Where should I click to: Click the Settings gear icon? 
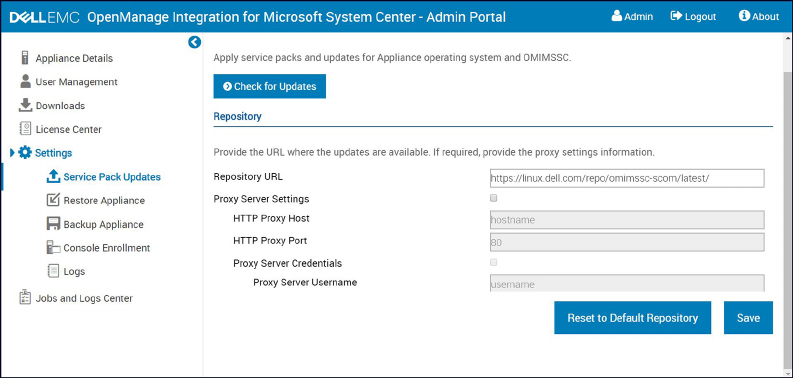[x=25, y=153]
